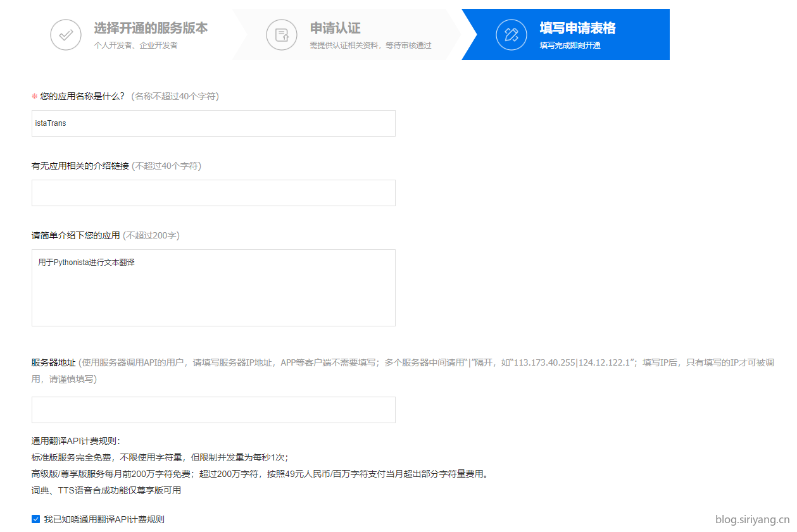Click the pencil icon in 填写申请表格 step

pyautogui.click(x=511, y=35)
